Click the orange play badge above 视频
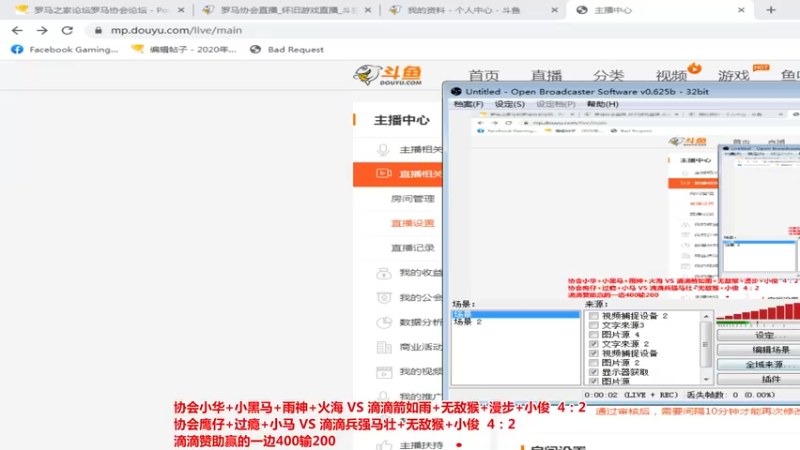This screenshot has height=450, width=800. click(694, 68)
